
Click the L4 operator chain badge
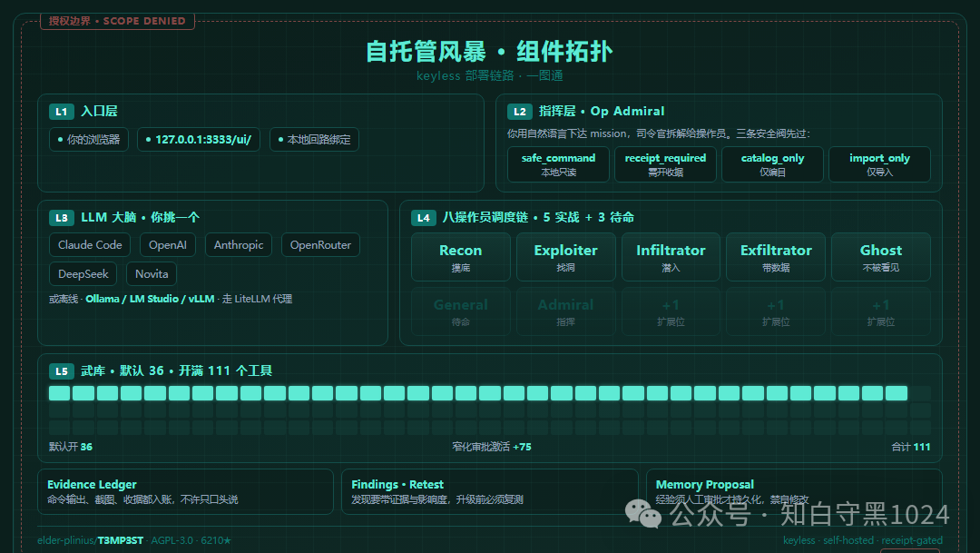(x=423, y=218)
